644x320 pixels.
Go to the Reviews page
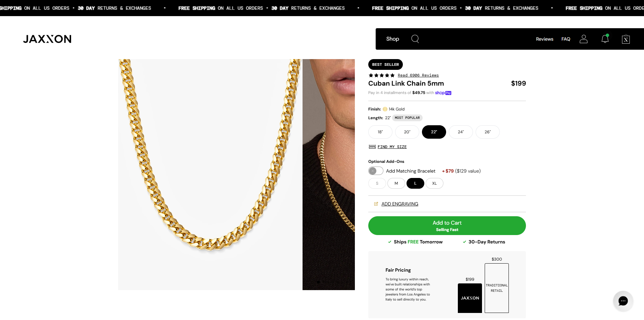pyautogui.click(x=544, y=39)
